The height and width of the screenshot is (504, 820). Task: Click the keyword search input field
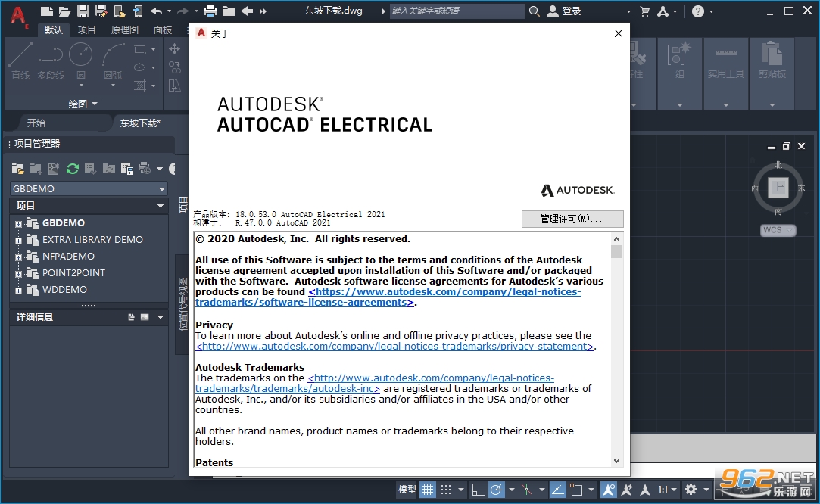pyautogui.click(x=457, y=11)
